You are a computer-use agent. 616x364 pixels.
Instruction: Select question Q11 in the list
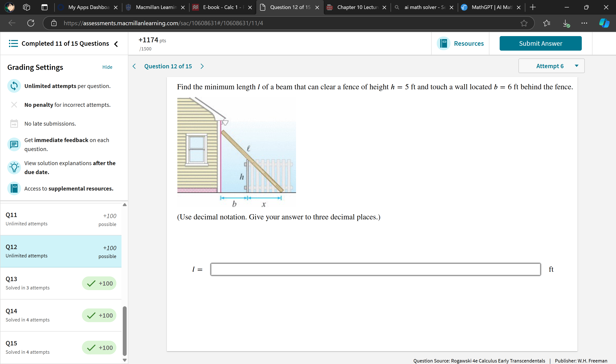click(x=61, y=219)
